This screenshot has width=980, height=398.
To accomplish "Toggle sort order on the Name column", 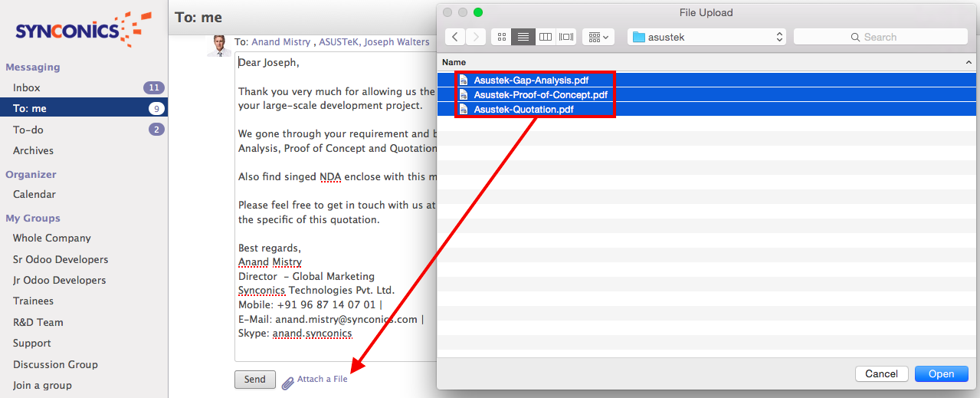I will tap(969, 62).
